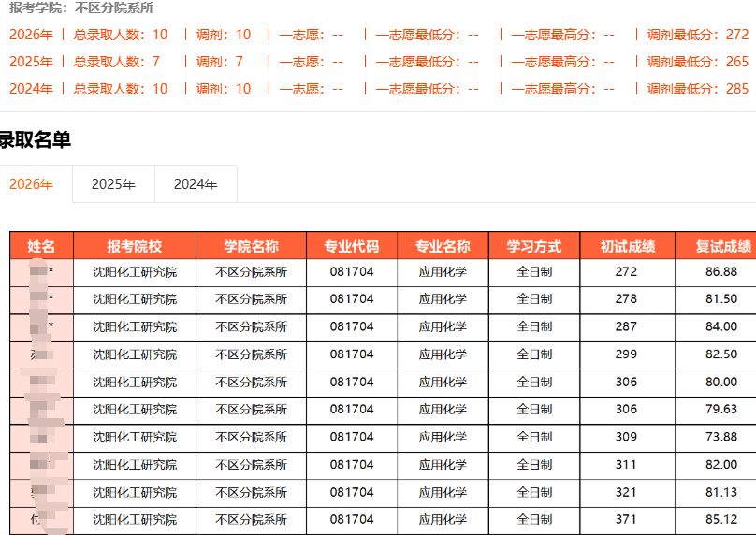Select the retest score 84.00 cell
This screenshot has width=756, height=535.
(x=716, y=326)
